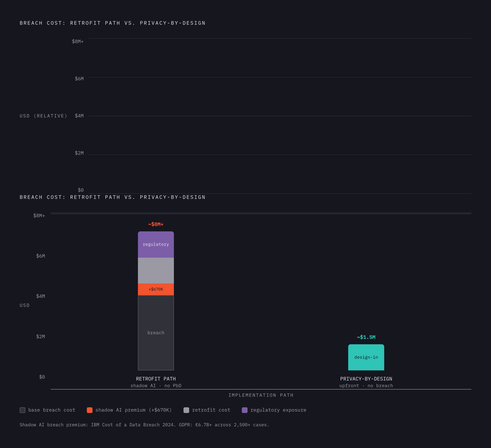Click the RETROFIT PATH axis label

tap(156, 379)
